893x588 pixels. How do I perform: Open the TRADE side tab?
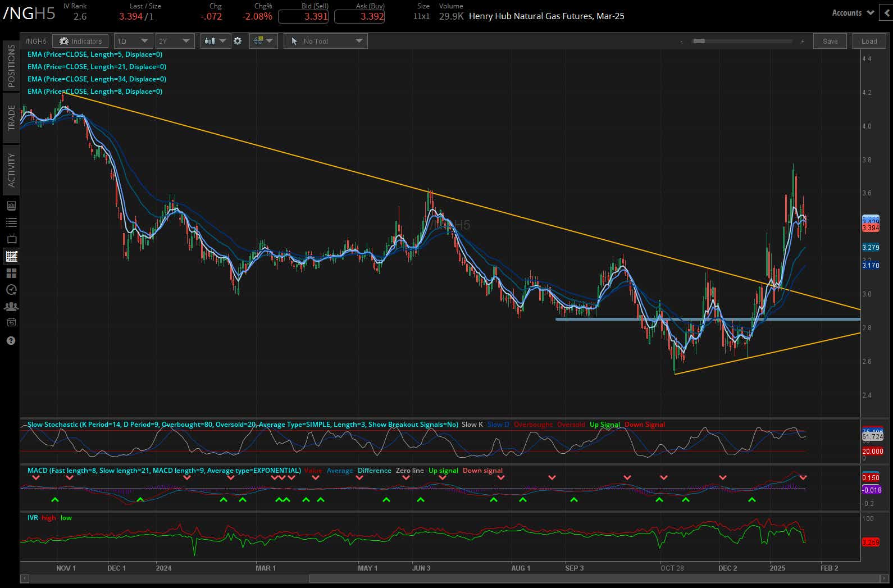pyautogui.click(x=11, y=117)
